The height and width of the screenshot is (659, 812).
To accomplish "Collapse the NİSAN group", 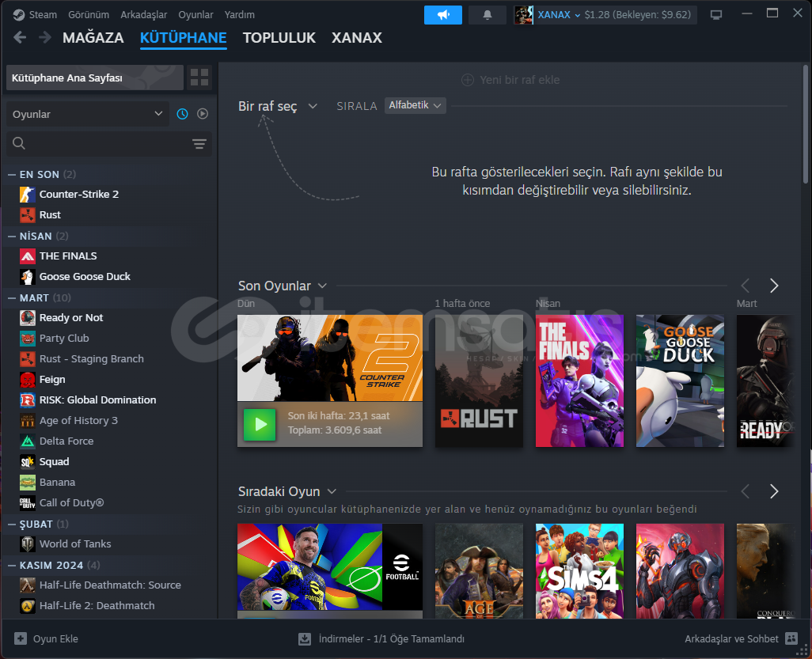I will pos(12,237).
